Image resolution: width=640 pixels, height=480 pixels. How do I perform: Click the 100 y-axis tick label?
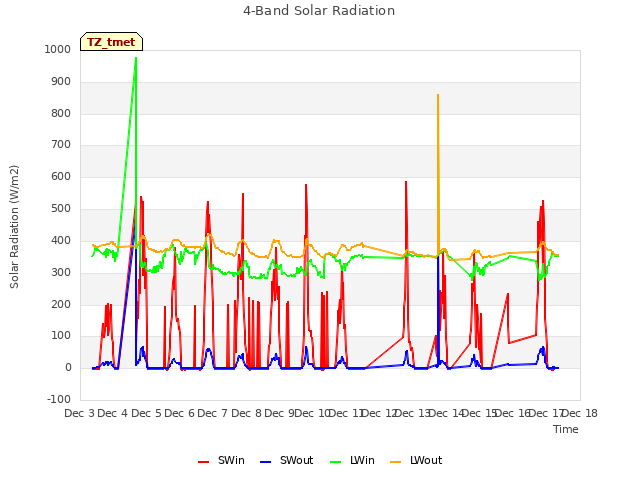tap(61, 336)
